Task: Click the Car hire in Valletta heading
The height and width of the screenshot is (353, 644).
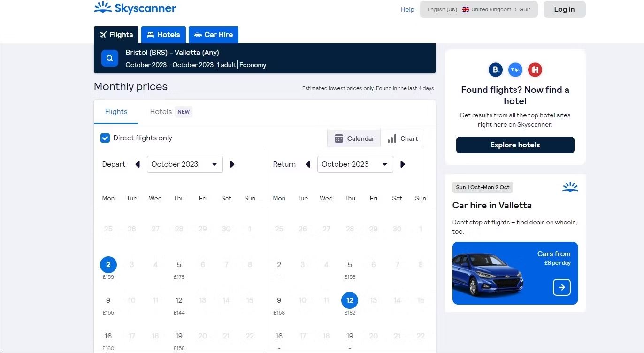Action: (492, 205)
